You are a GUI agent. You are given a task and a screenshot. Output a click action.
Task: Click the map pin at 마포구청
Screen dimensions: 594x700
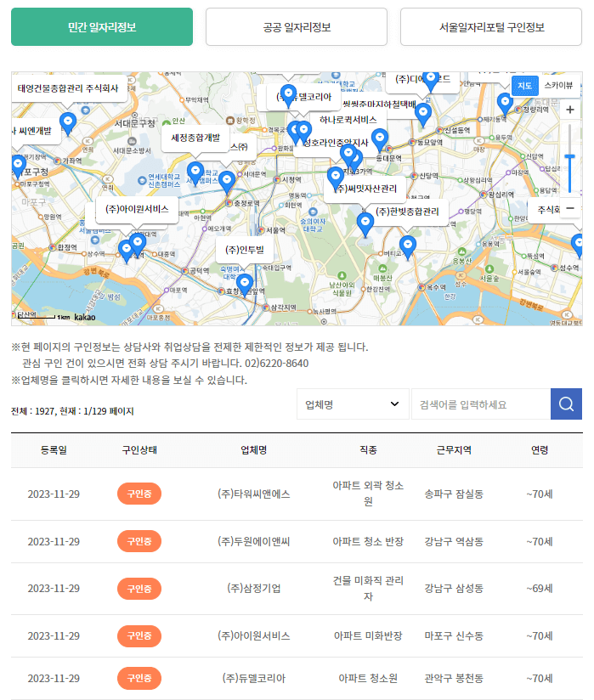tap(19, 167)
